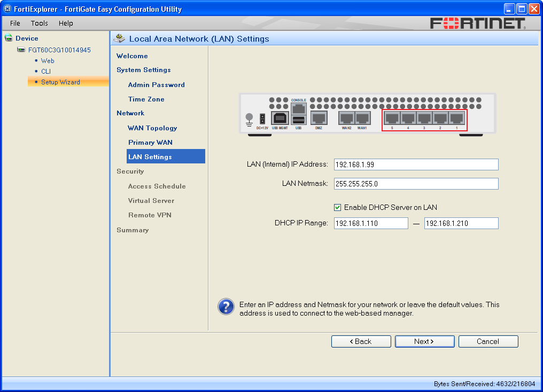Minimize the FortiExplorer window
543x392 pixels.
[x=509, y=9]
